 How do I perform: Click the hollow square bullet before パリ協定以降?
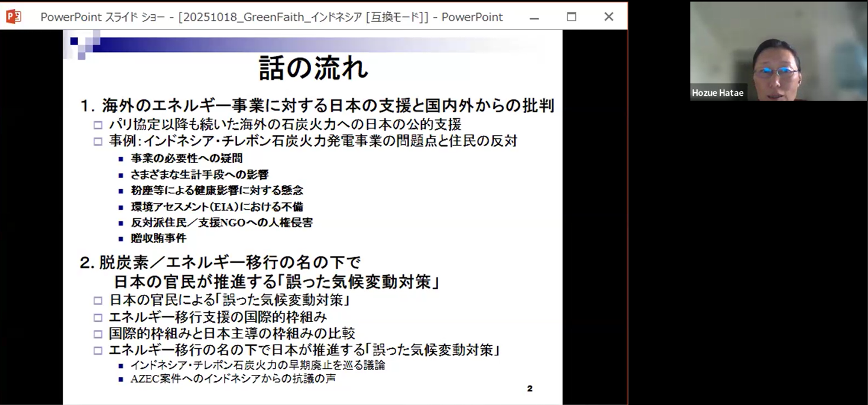tap(98, 125)
